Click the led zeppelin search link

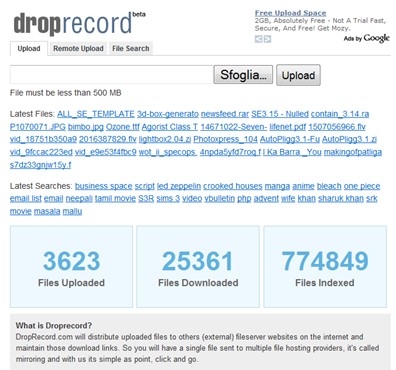tap(179, 186)
